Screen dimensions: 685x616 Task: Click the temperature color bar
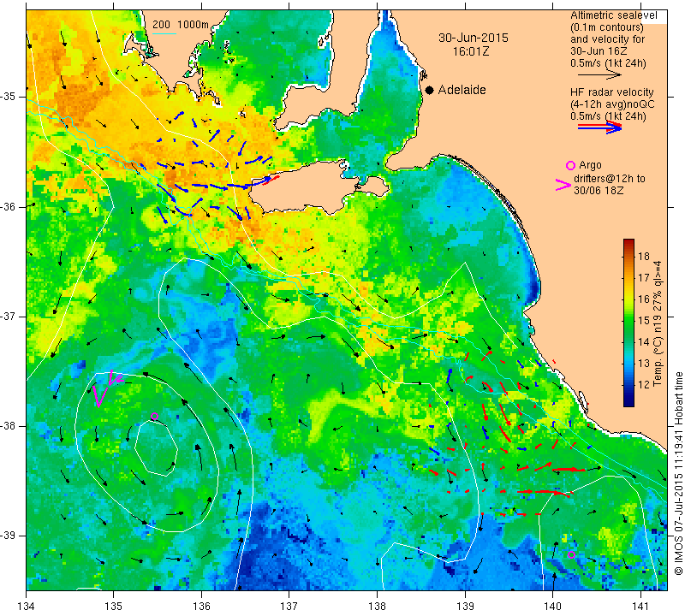click(628, 323)
